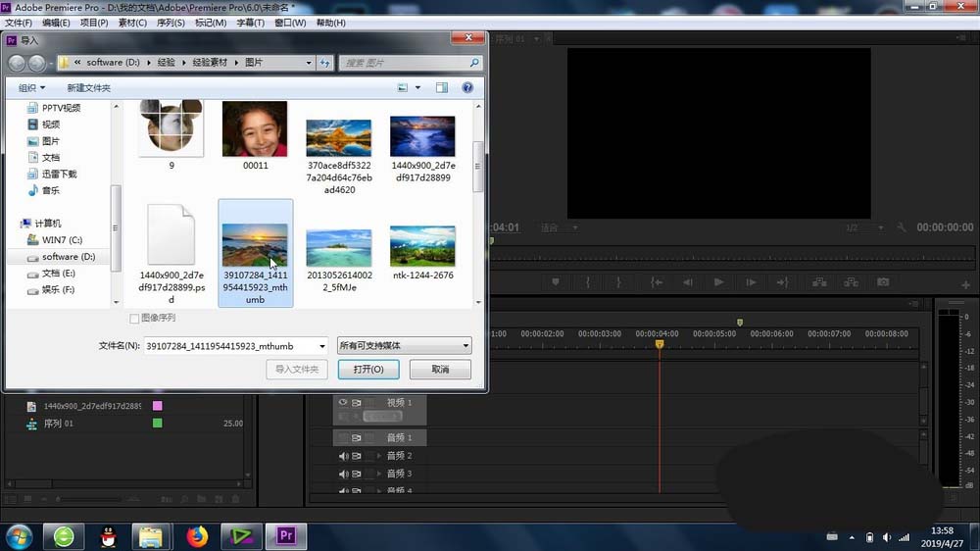Image resolution: width=980 pixels, height=551 pixels.
Task: Expand the view mode dropdown arrow in toolbar
Action: (x=417, y=87)
